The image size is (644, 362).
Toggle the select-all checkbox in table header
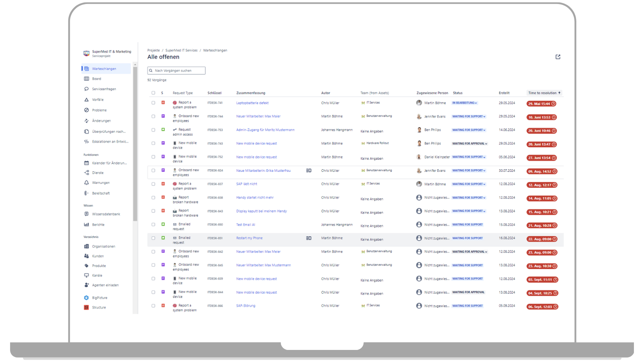[x=153, y=93]
